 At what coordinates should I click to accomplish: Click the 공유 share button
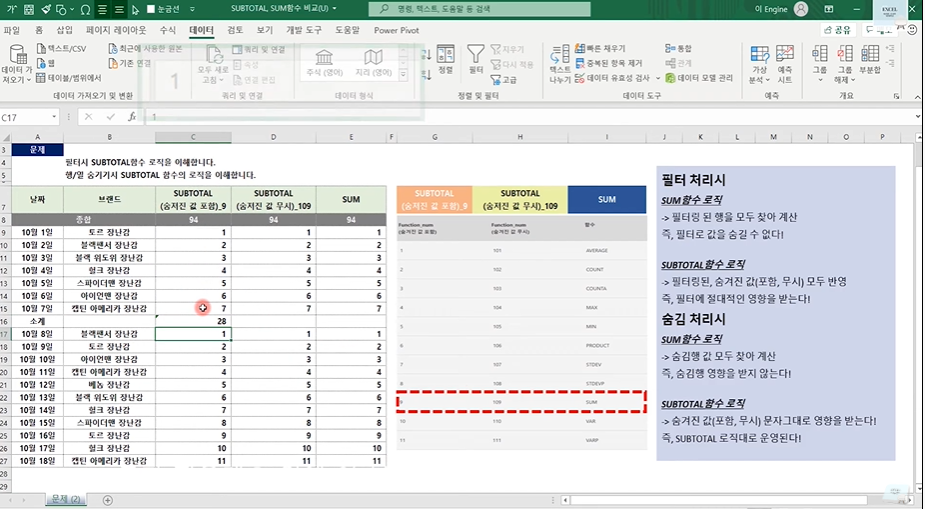tap(838, 29)
